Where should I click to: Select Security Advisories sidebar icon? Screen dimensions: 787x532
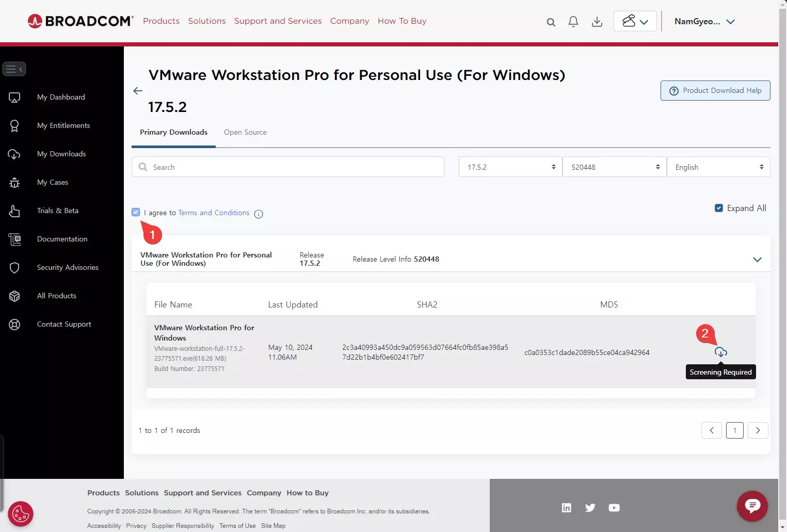click(14, 267)
